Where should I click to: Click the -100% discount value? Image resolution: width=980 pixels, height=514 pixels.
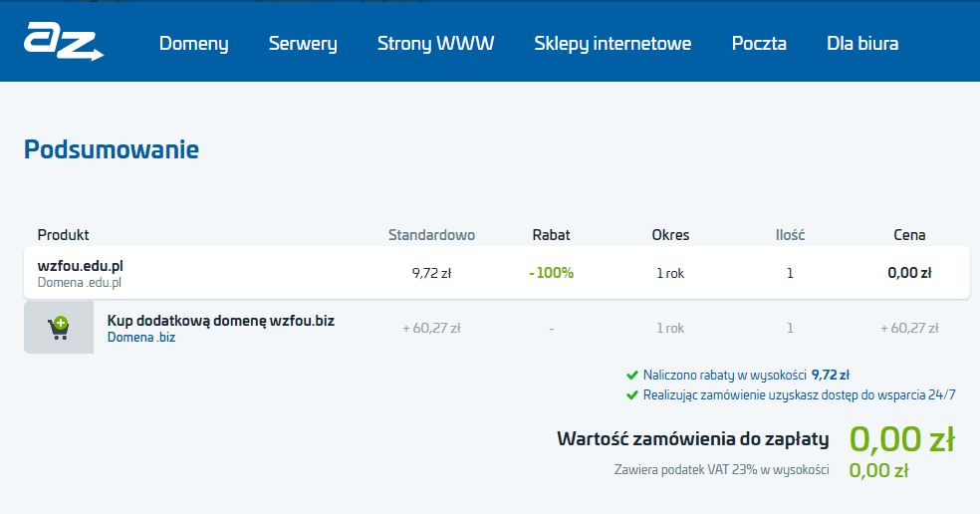(552, 273)
